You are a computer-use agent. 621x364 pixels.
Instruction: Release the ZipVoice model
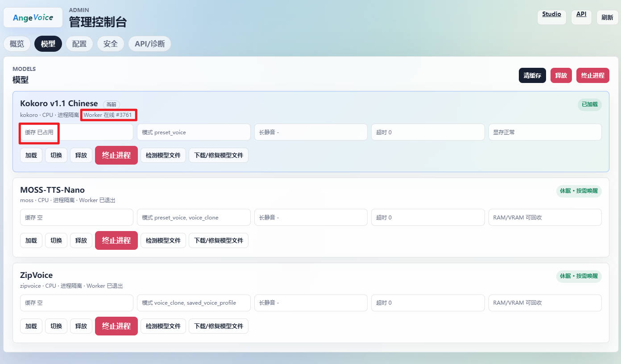pos(81,326)
